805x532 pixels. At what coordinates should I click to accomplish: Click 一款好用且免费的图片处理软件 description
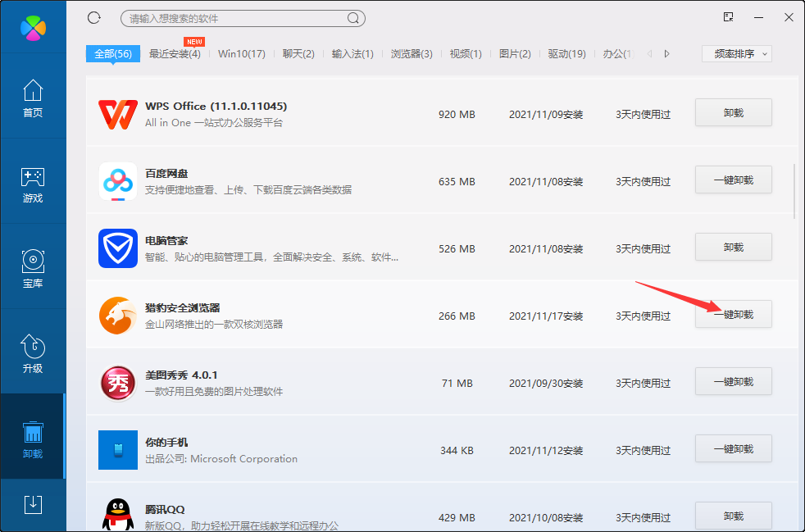click(x=214, y=391)
